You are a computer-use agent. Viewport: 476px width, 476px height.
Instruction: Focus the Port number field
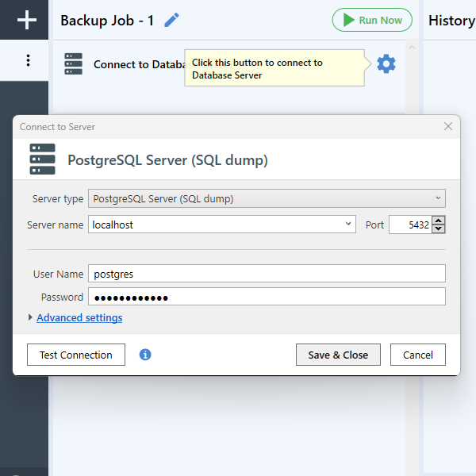point(410,225)
